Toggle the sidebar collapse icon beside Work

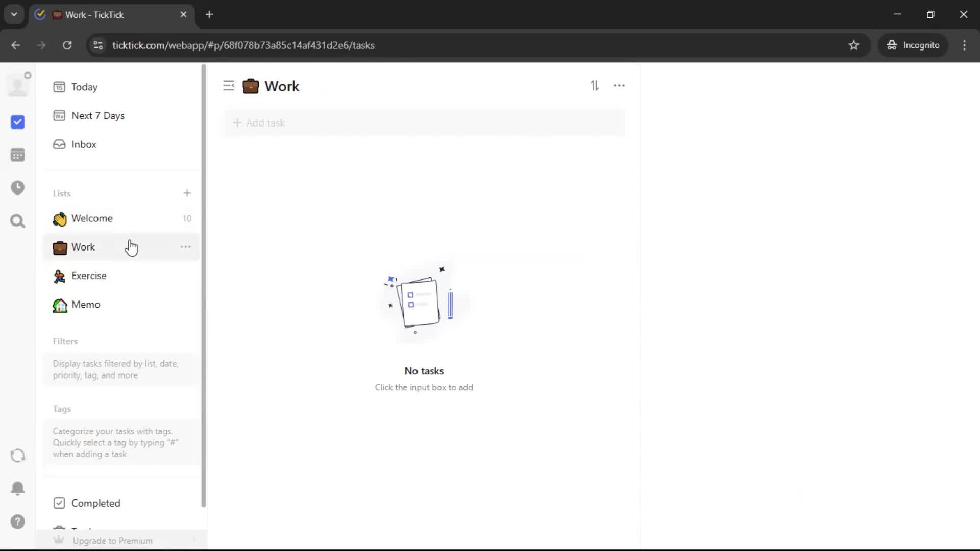229,86
